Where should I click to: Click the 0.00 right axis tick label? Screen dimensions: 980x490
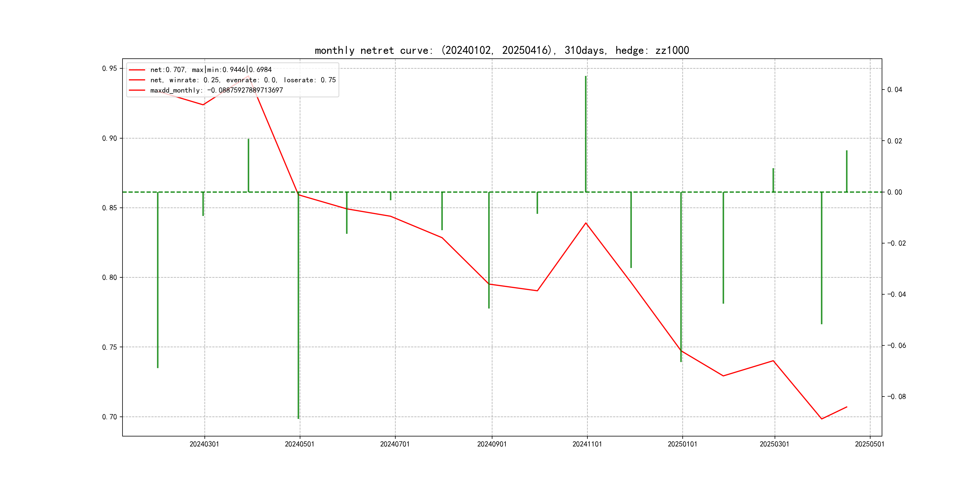[894, 192]
